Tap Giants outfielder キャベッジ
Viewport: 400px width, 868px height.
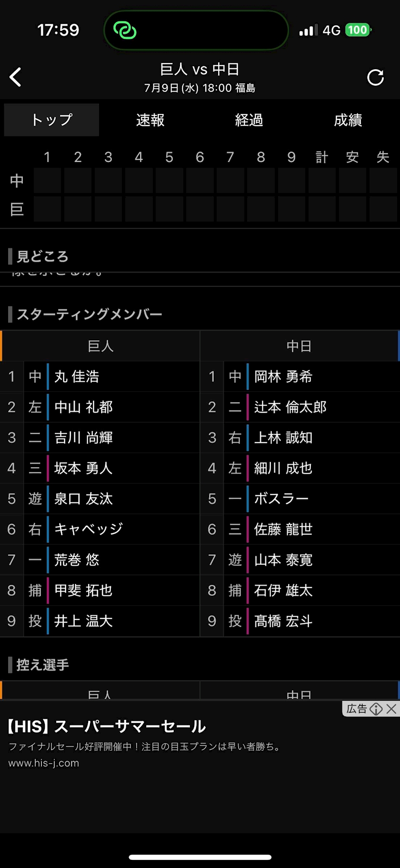89,529
